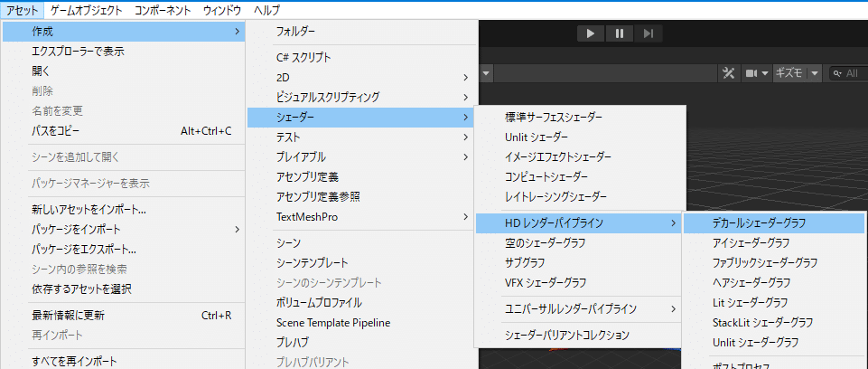Create an イメージエフェクトシェーダー

[580, 156]
